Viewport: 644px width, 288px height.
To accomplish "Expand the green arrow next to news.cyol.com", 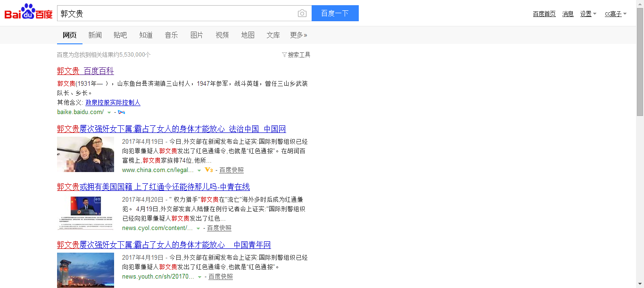I will pos(198,229).
